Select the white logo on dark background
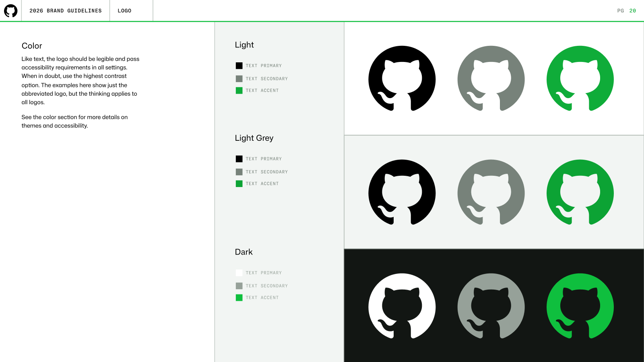The image size is (644, 362). click(402, 306)
